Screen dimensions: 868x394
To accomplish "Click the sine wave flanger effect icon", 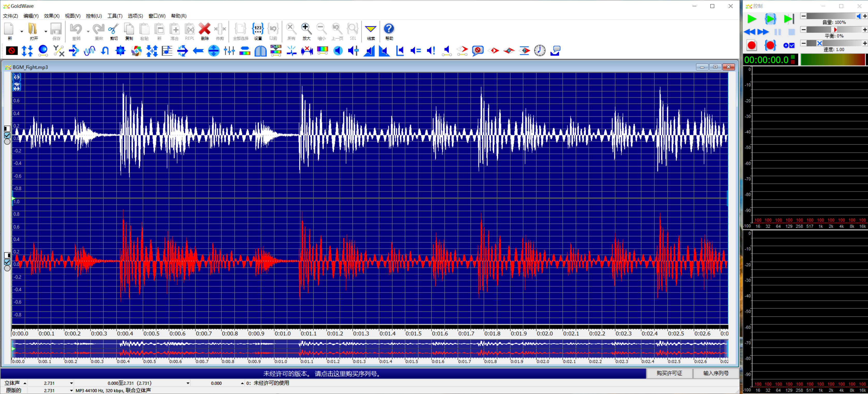I will 89,51.
